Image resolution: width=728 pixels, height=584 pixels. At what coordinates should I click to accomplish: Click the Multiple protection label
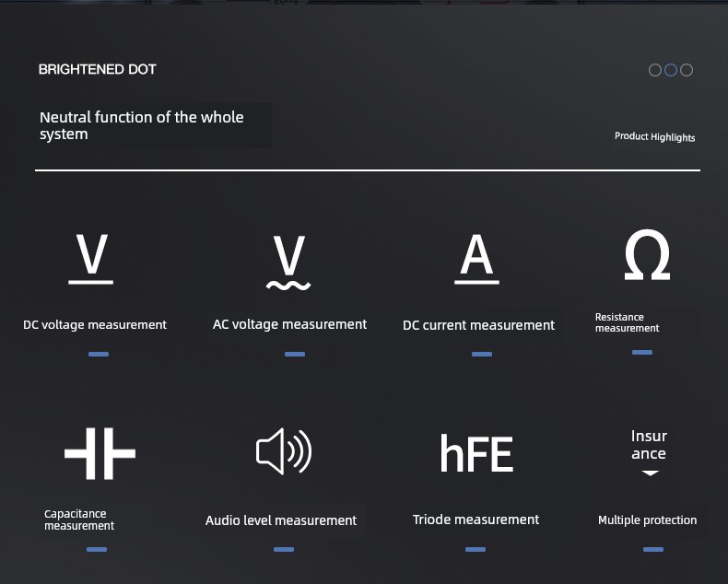coord(647,520)
